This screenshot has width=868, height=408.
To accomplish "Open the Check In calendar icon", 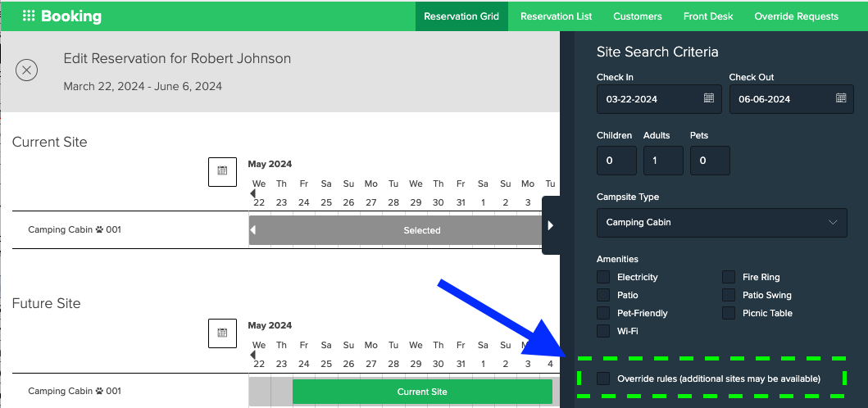I will click(709, 98).
